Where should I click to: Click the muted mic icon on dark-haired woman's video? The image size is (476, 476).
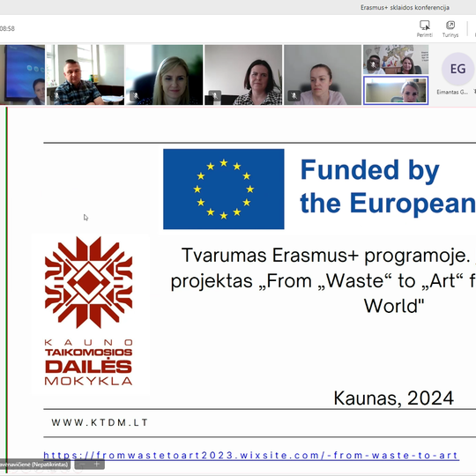(214, 96)
